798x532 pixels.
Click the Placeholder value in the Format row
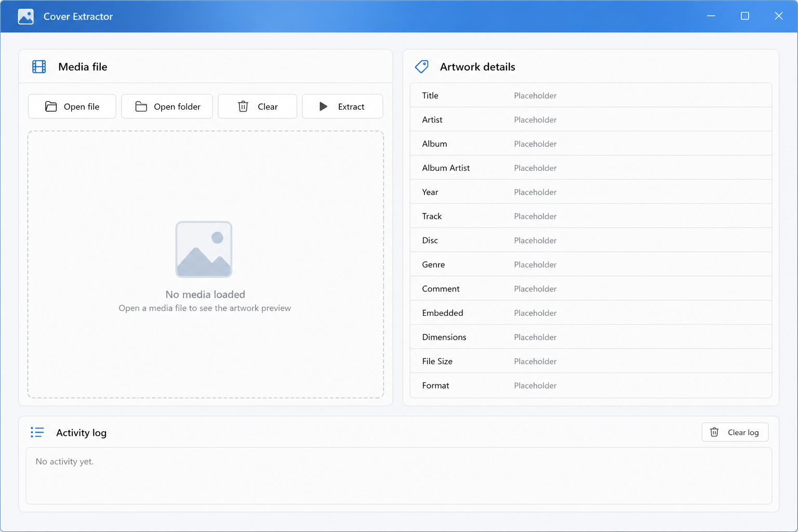(x=535, y=385)
